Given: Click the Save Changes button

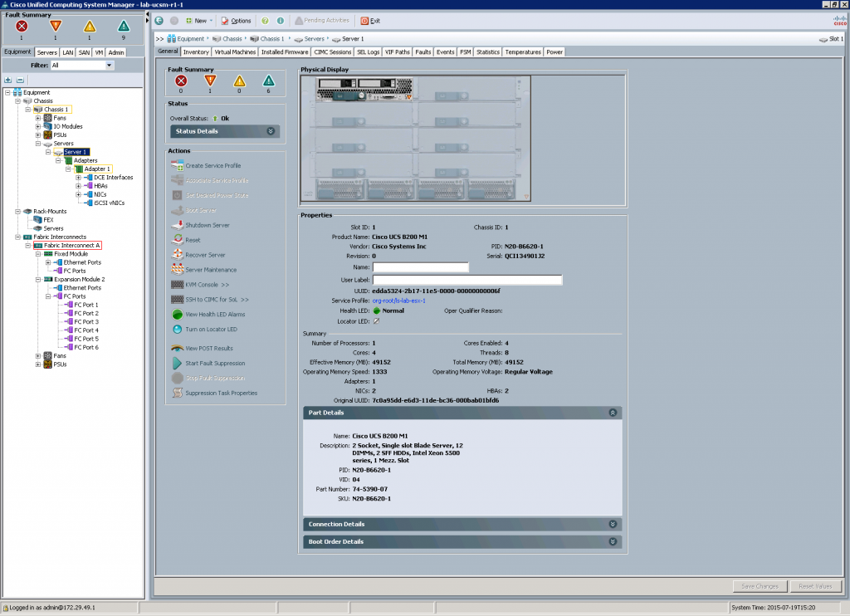Looking at the screenshot, I should (x=760, y=586).
